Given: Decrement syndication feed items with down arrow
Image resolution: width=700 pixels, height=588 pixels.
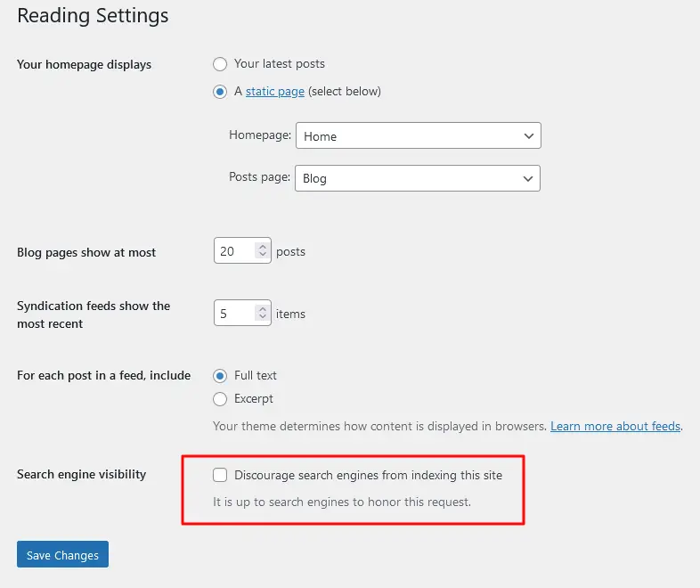Looking at the screenshot, I should (x=262, y=319).
